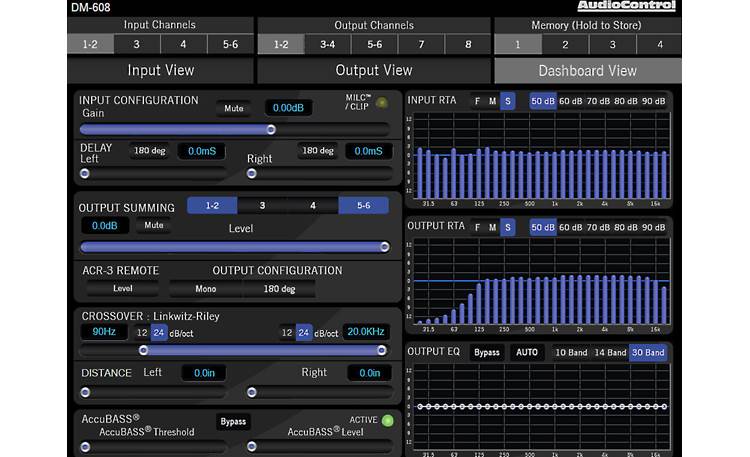This screenshot has height=457, width=750.
Task: Toggle Right delay 180 deg phase
Action: click(318, 151)
